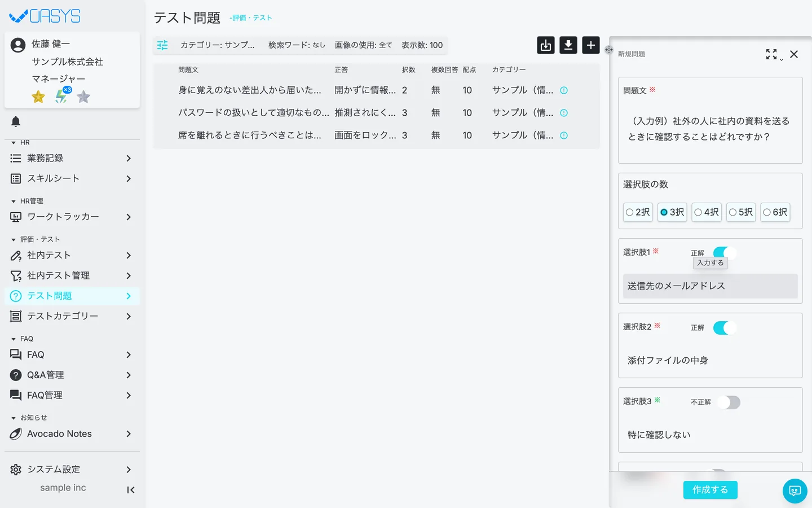Click the info icon on パスワード row
The height and width of the screenshot is (508, 812).
(564, 113)
